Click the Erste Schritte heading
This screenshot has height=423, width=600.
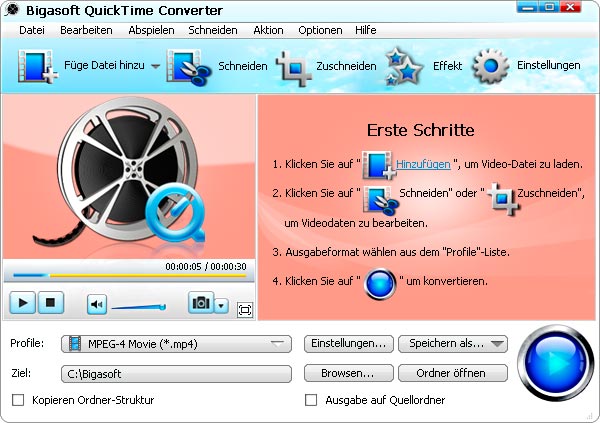[421, 130]
